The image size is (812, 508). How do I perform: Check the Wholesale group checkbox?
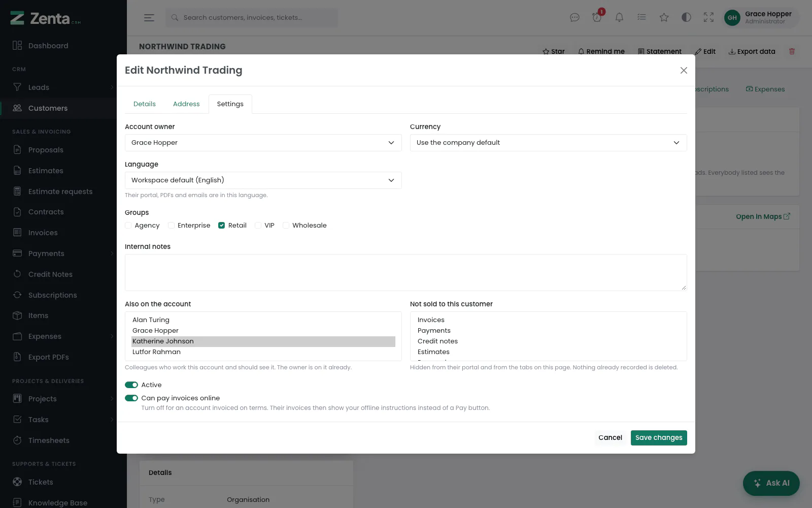click(x=286, y=226)
